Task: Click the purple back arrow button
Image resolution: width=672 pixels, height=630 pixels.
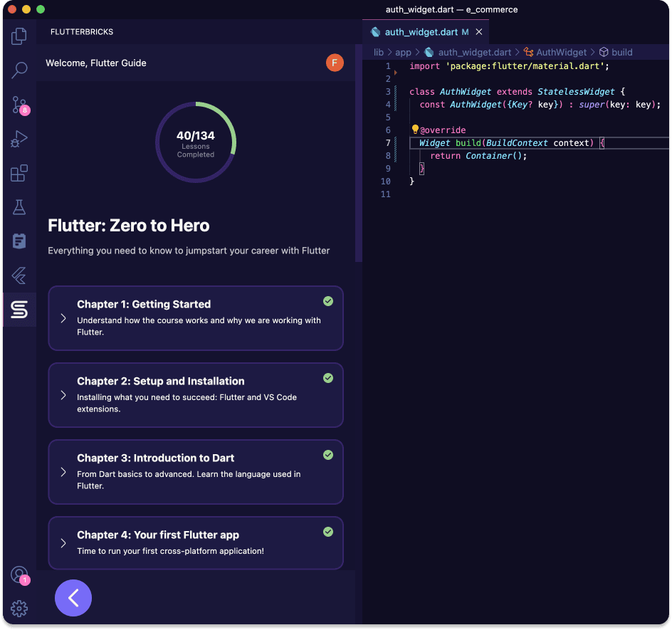Action: [x=73, y=598]
